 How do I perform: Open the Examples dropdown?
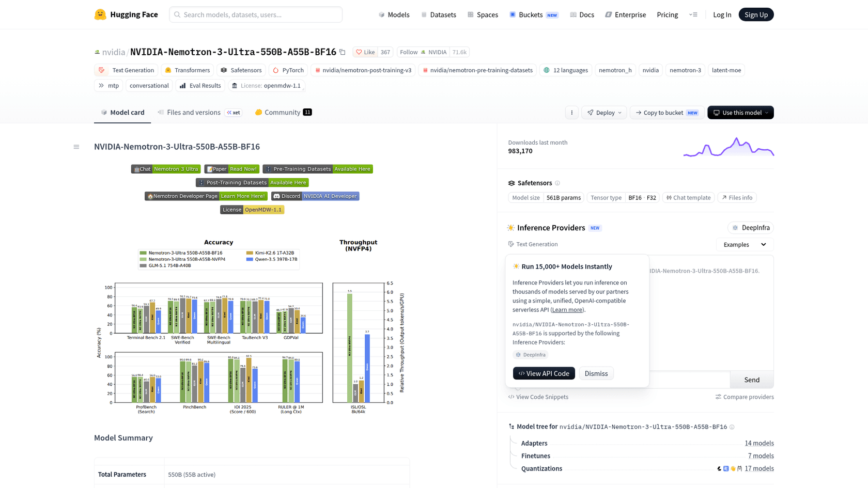[x=745, y=244]
